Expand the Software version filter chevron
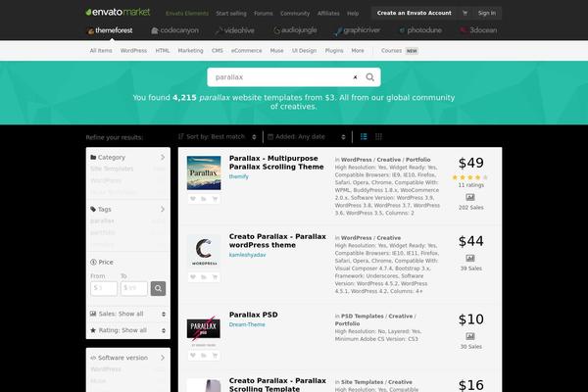Screen dimensions: 588x392 point(163,358)
